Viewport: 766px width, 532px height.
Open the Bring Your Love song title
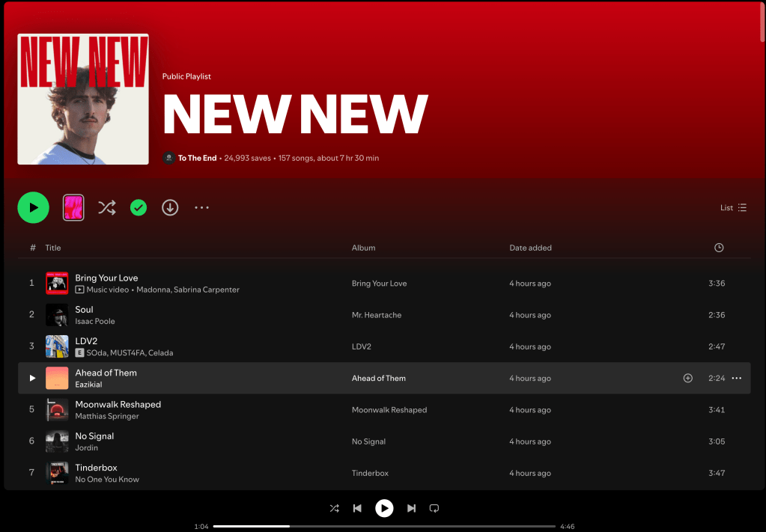pos(106,278)
